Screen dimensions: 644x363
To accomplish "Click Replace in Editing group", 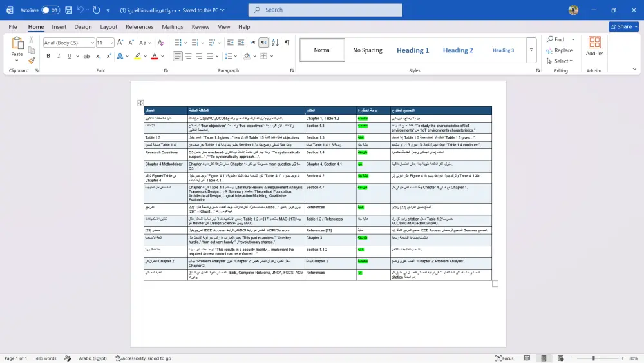I will (x=560, y=50).
